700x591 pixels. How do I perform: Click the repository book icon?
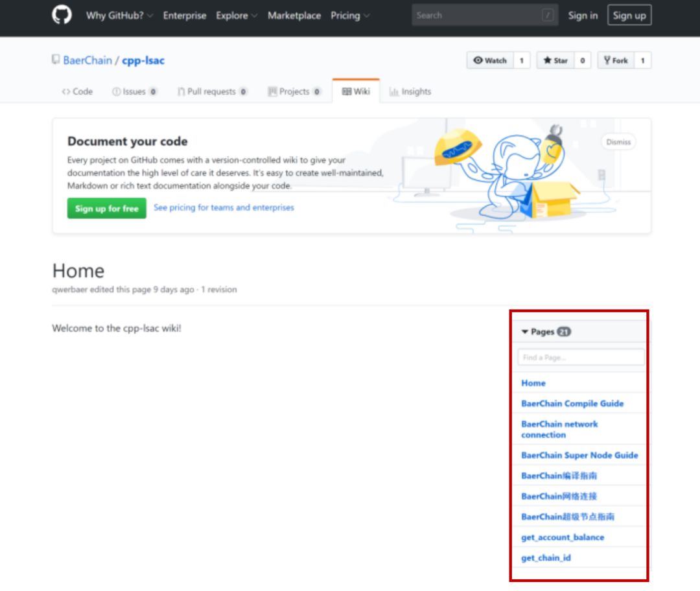[56, 60]
